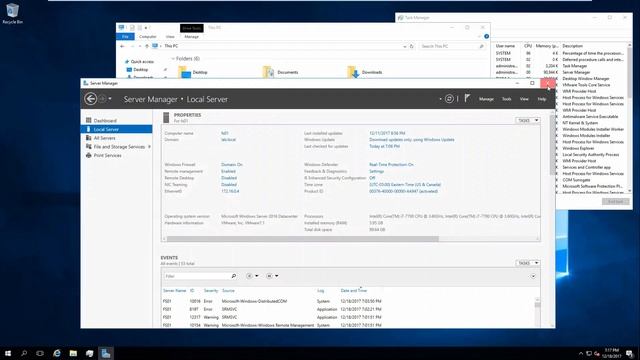Select the Microsoft-Windows-DistributedCOM error event
The width and height of the screenshot is (640, 360).
click(x=349, y=301)
